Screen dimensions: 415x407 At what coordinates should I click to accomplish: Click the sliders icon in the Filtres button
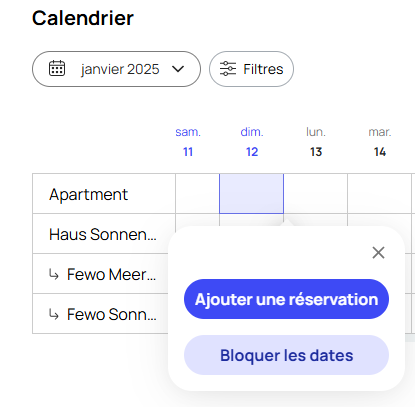228,69
